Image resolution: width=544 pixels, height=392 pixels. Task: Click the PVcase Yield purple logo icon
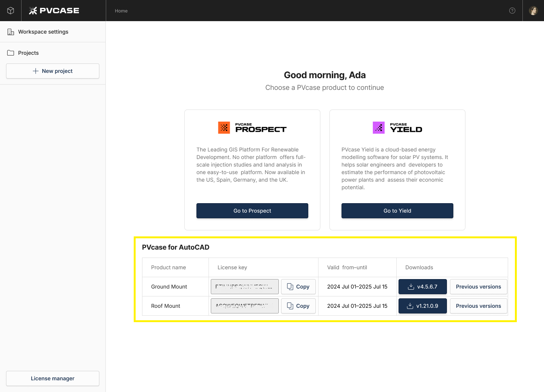pos(379,128)
